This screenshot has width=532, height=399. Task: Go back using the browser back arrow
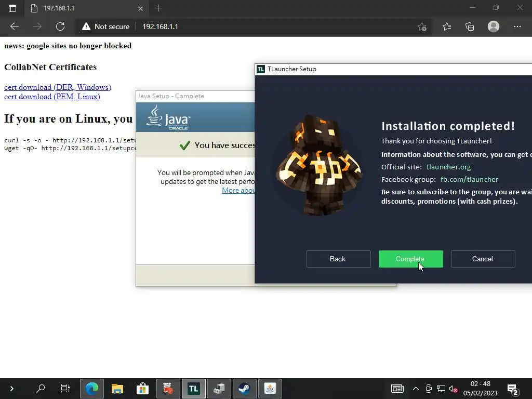click(14, 26)
